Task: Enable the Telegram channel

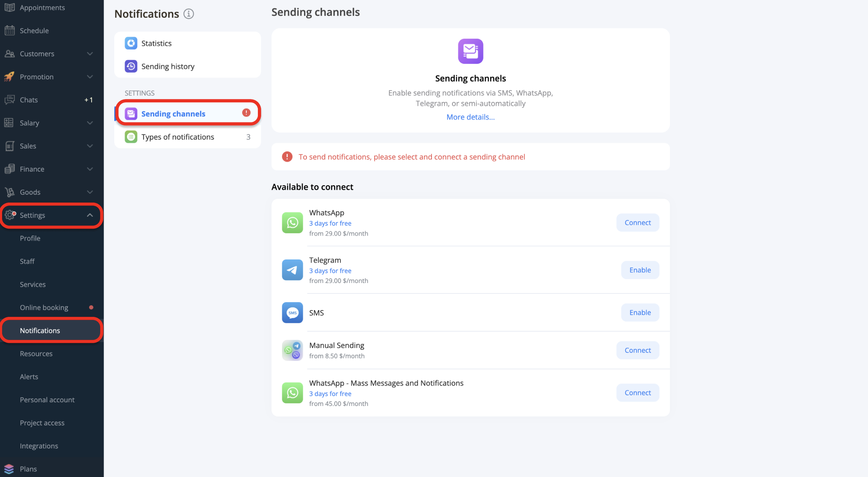Action: (x=640, y=270)
